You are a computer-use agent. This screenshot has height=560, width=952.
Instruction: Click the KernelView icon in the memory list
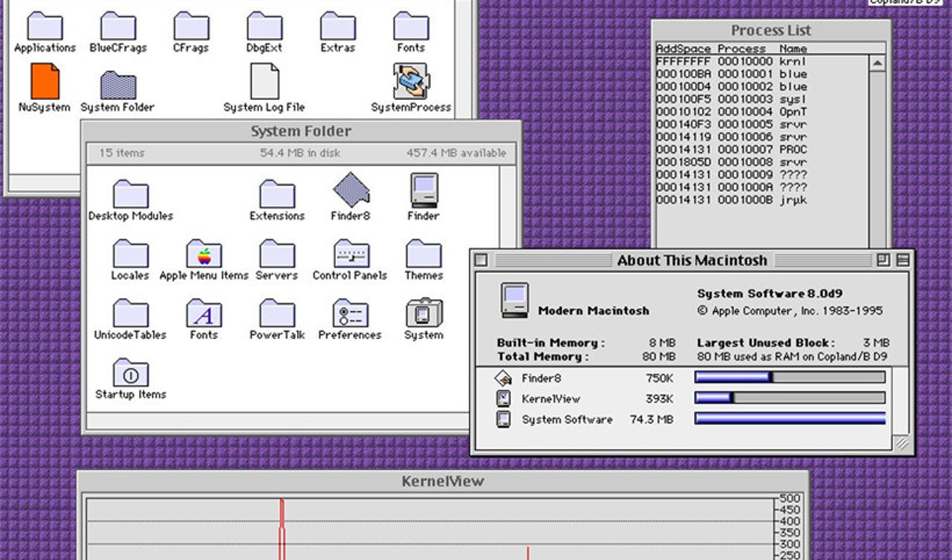click(503, 399)
